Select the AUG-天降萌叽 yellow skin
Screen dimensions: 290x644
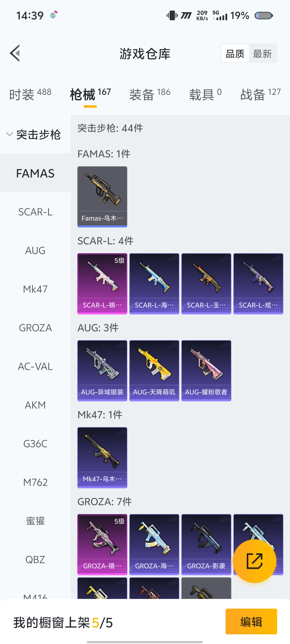pyautogui.click(x=154, y=371)
